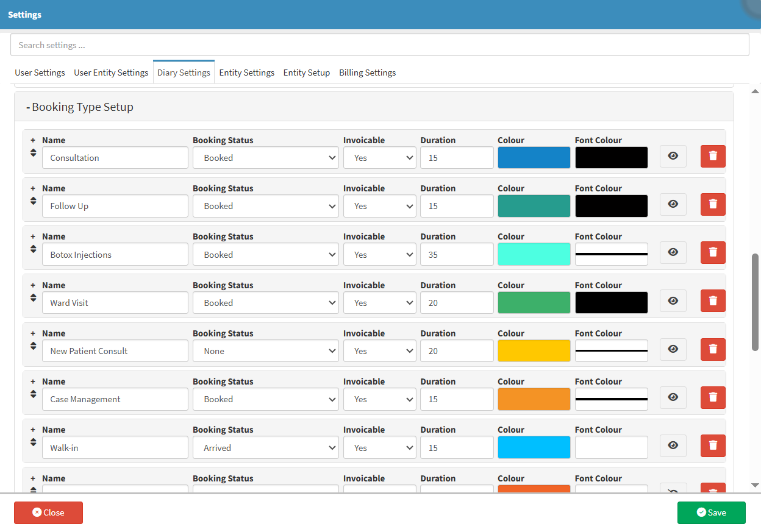Hide the New Patient Consult booking type
The width and height of the screenshot is (761, 532).
point(673,350)
